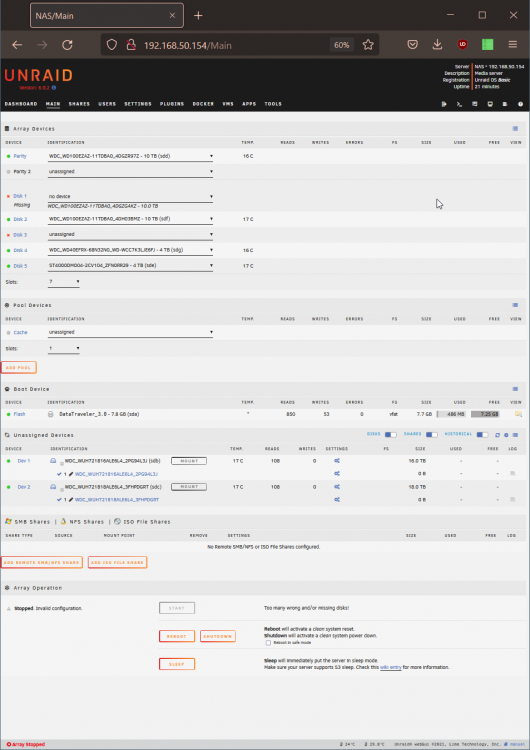The image size is (530, 750).
Task: Go to the Dashboard tab
Action: point(21,104)
